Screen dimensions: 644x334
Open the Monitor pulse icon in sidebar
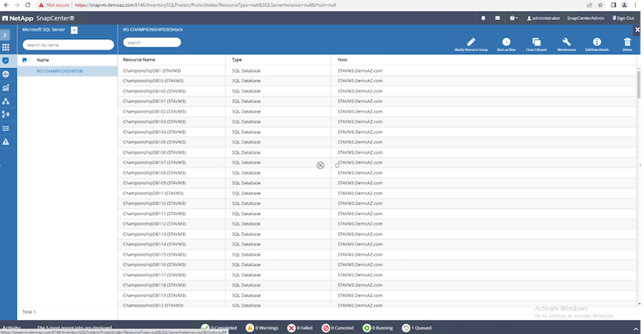[x=6, y=74]
